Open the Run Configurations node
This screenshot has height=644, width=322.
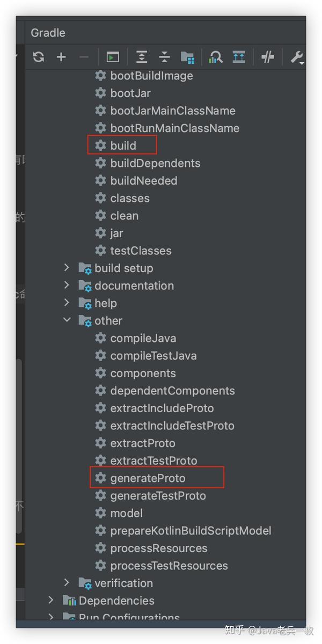[x=51, y=618]
